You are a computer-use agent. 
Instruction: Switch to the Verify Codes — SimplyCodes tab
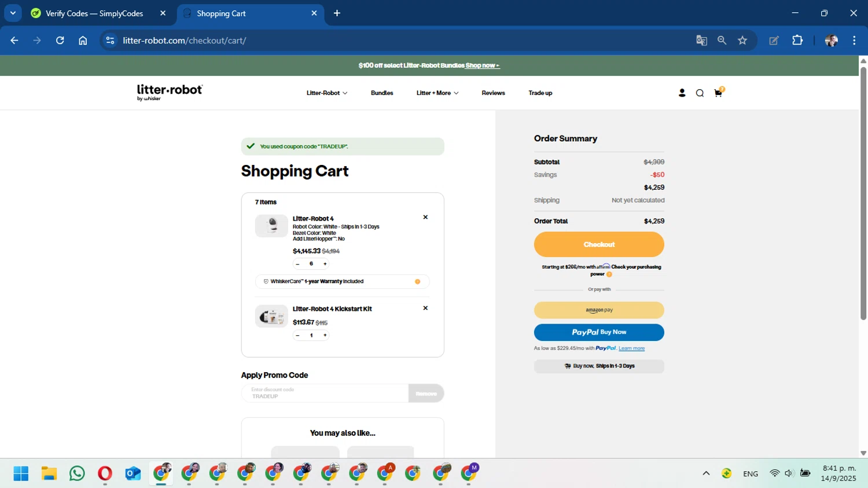click(94, 13)
